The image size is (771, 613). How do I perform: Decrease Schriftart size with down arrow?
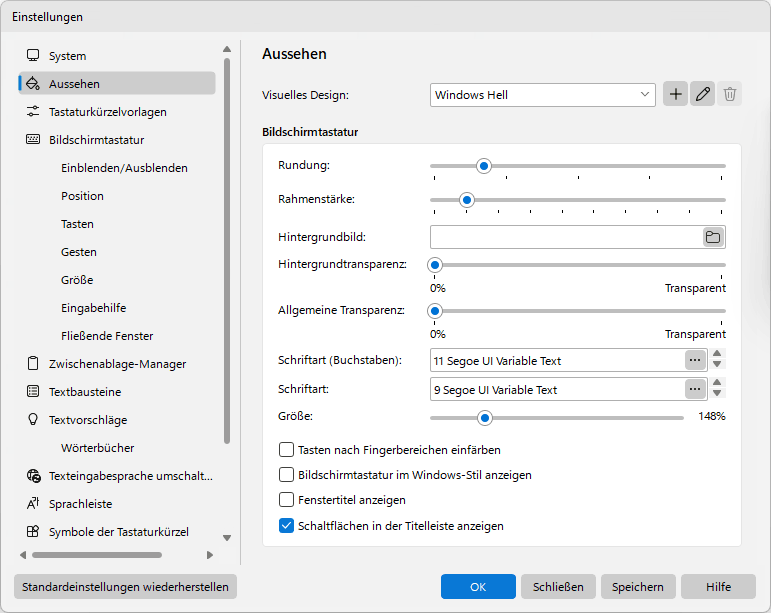click(x=717, y=393)
